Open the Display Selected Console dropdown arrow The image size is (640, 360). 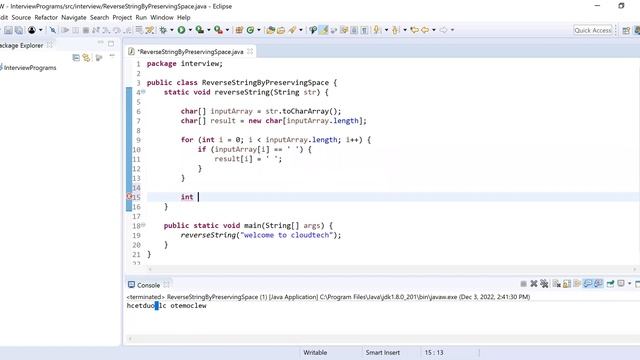[x=629, y=284]
